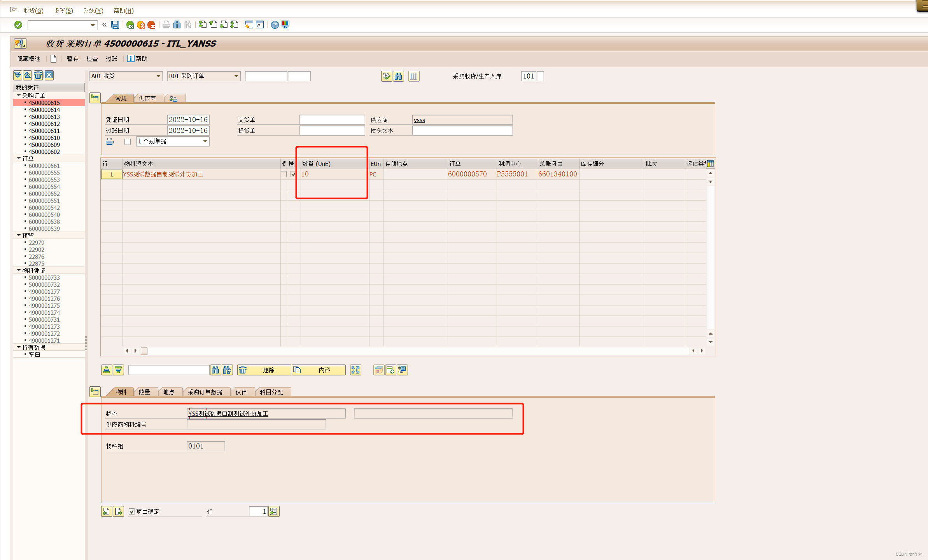Open the A01 收货 action dropdown
Screen dimensions: 928x560
pos(158,76)
